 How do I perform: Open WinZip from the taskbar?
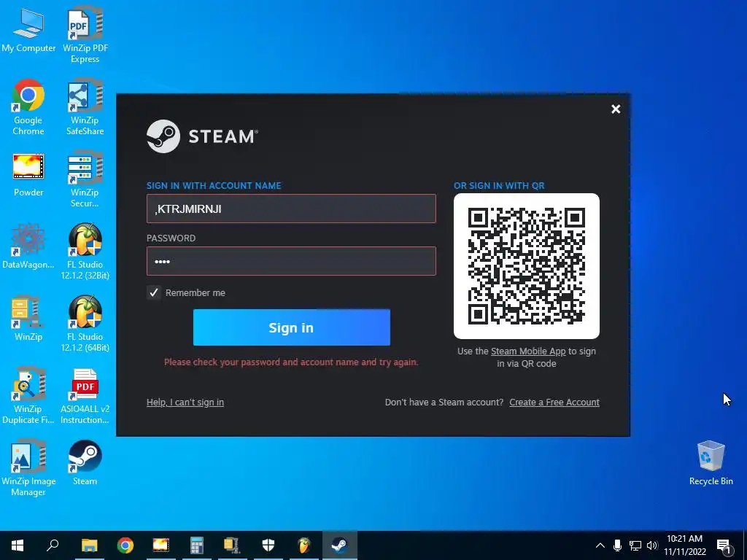pyautogui.click(x=233, y=545)
